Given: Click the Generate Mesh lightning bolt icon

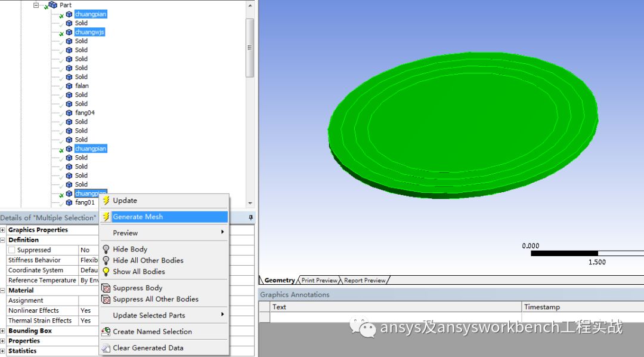Looking at the screenshot, I should tap(107, 217).
